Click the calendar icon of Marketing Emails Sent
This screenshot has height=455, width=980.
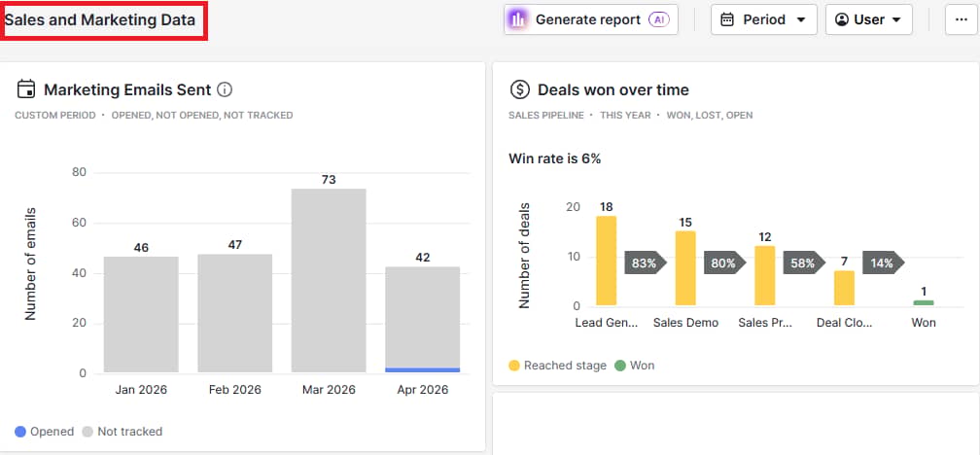25,89
